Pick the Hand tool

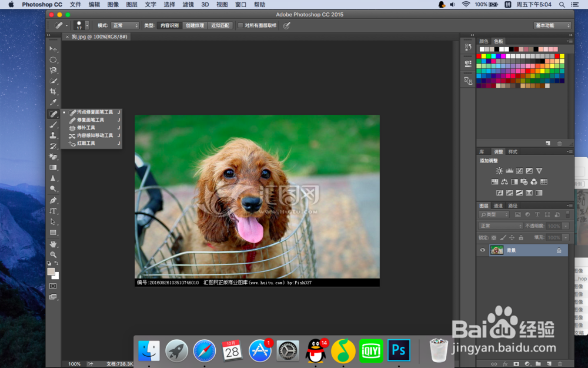click(53, 244)
